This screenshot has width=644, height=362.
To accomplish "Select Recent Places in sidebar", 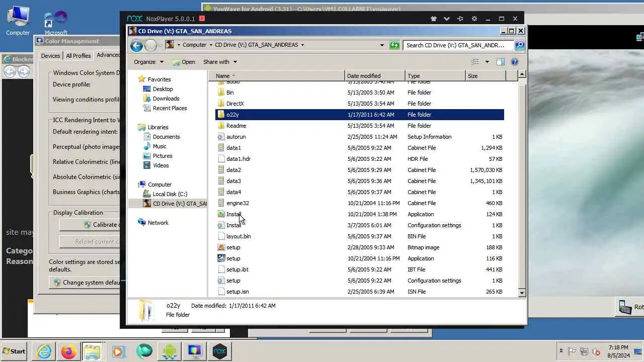I will (x=170, y=108).
